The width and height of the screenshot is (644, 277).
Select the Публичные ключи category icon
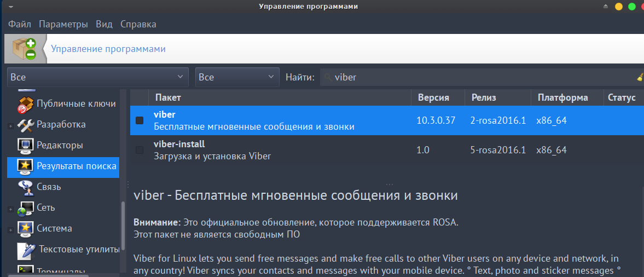click(x=26, y=103)
